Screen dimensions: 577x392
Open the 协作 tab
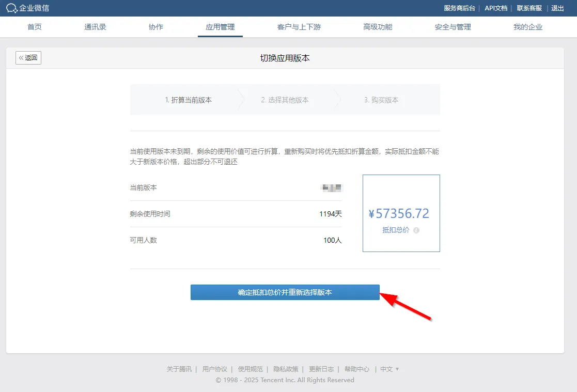click(x=155, y=27)
